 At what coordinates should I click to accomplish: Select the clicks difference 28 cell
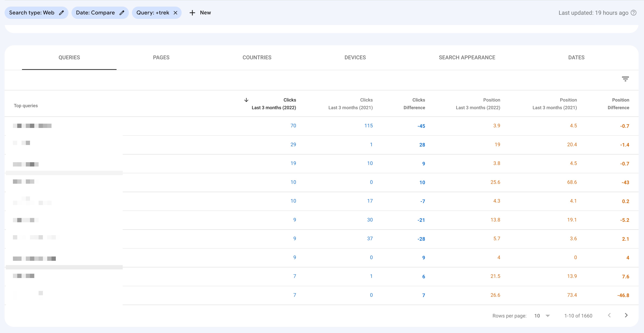pyautogui.click(x=422, y=145)
